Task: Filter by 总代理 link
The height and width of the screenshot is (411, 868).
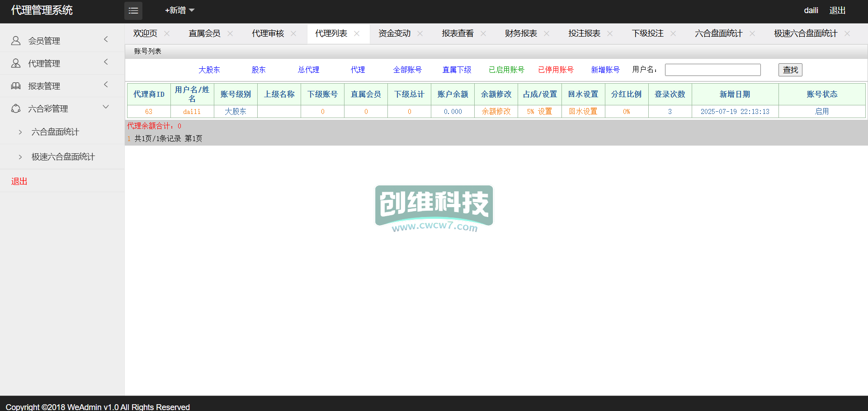Action: point(308,70)
